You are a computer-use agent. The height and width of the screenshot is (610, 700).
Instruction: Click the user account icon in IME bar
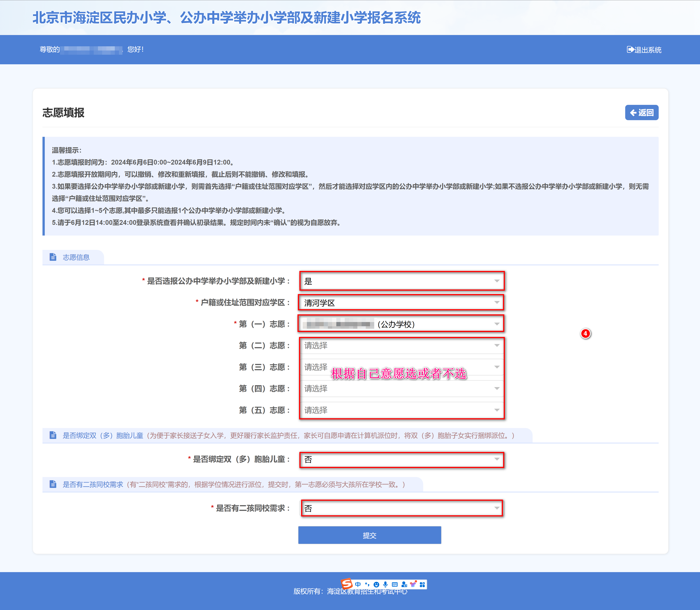click(404, 584)
